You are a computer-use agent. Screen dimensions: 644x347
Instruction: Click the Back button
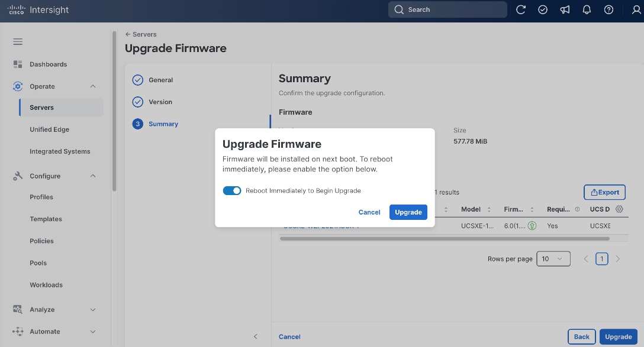(x=582, y=337)
